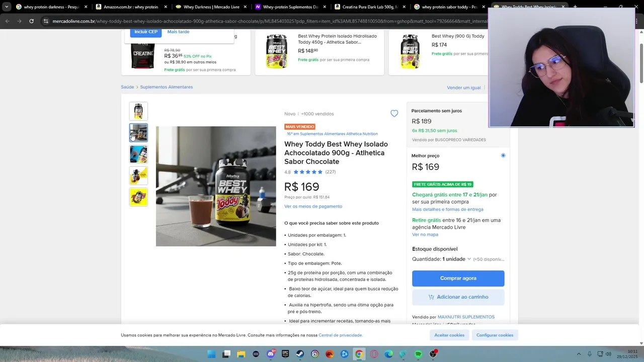This screenshot has width=644, height=362.
Task: Switch to 'whey protein sabor toddy' tab
Action: (x=449, y=7)
